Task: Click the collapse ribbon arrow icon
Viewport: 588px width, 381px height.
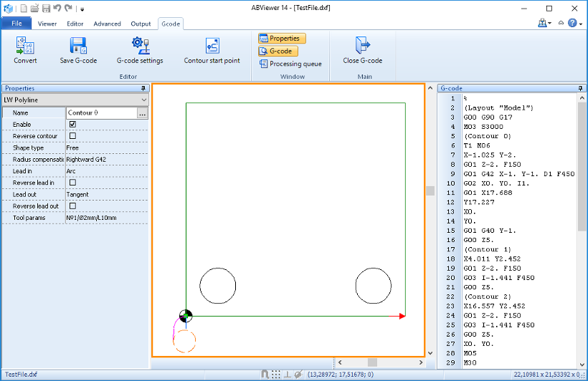Action: coord(561,23)
